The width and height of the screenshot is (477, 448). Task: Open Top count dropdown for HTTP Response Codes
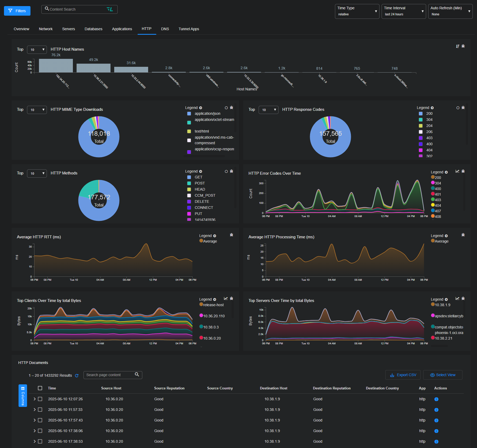tap(268, 110)
